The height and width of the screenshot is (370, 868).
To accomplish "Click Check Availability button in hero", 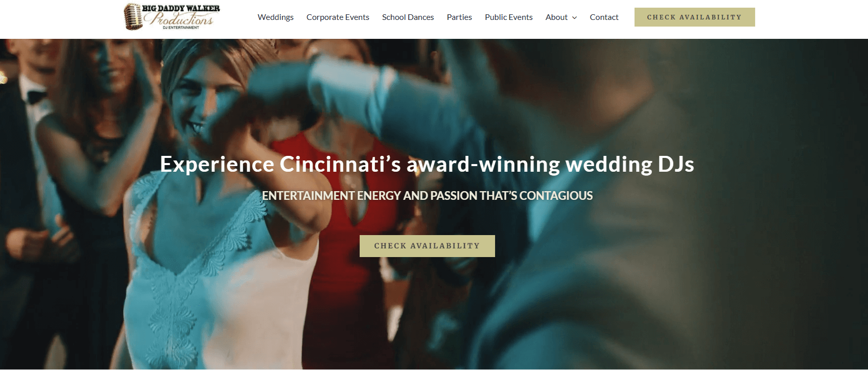I will [427, 246].
